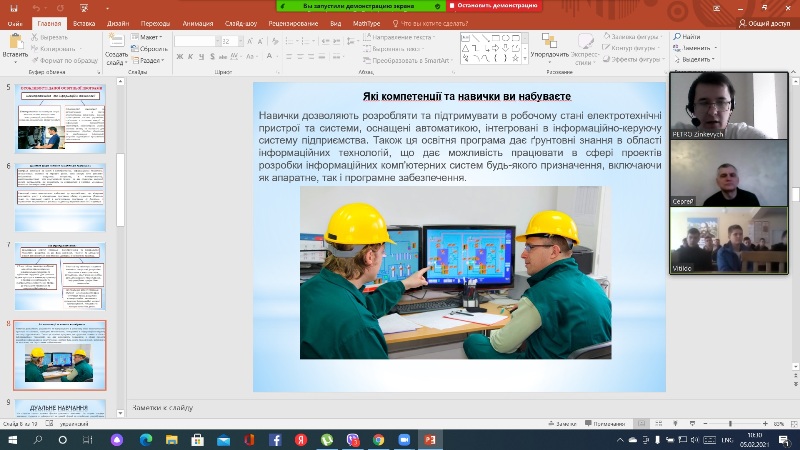
Task: Click Копировать in the clipboard group
Action: [53, 49]
